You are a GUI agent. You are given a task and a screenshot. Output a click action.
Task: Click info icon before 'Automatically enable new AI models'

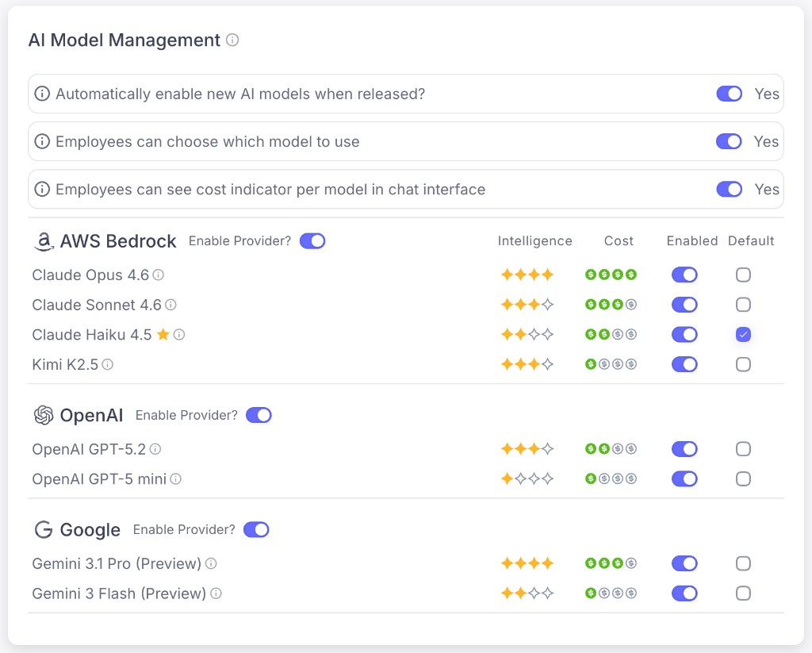point(42,94)
